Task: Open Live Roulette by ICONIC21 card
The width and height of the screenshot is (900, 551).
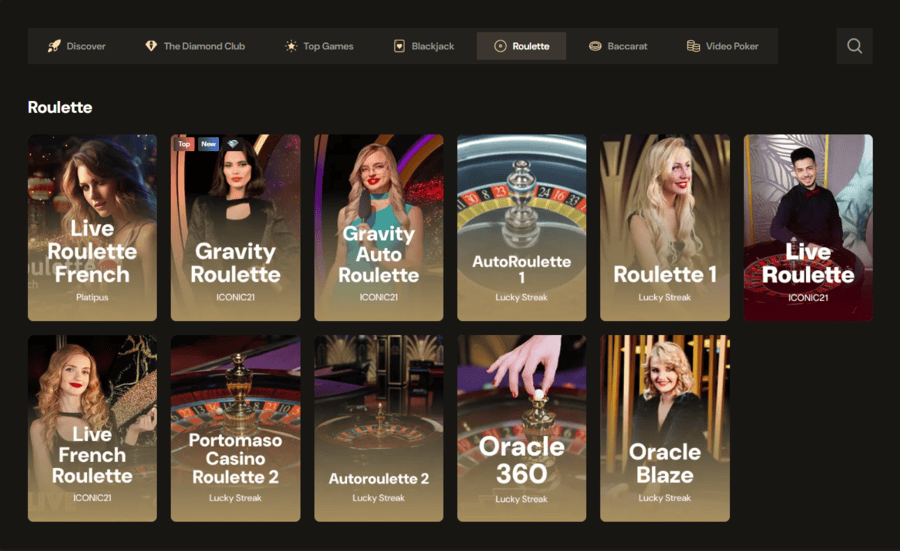Action: click(808, 227)
